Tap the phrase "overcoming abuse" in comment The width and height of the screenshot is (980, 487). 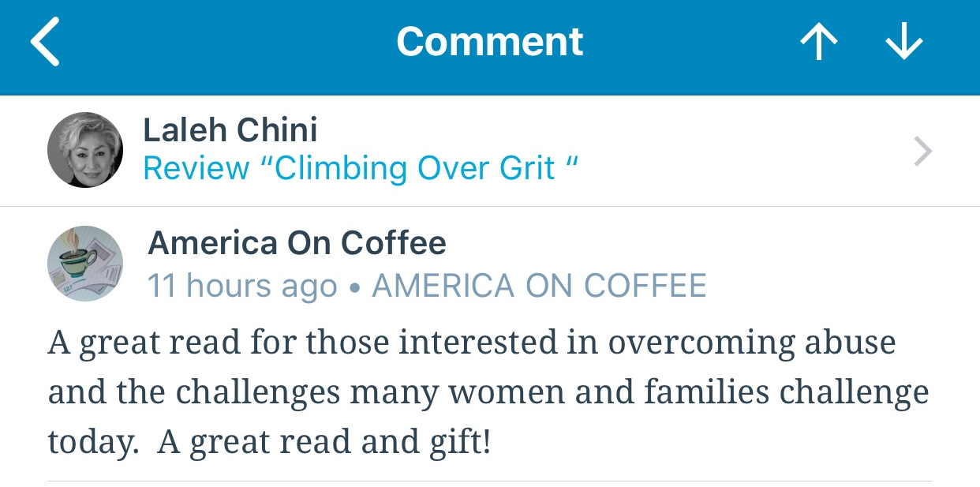[752, 343]
